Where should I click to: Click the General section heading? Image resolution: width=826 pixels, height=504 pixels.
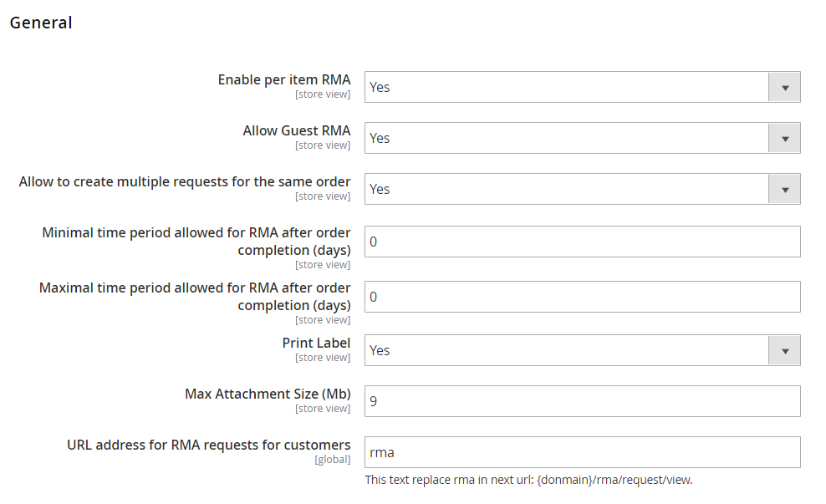(x=41, y=23)
